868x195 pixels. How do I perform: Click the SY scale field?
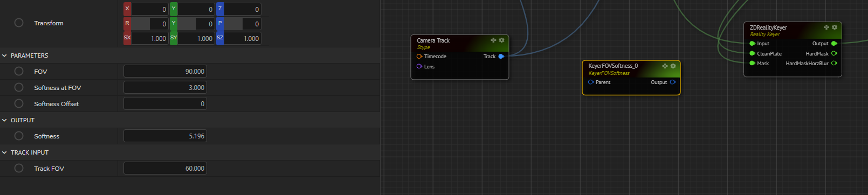(196, 38)
